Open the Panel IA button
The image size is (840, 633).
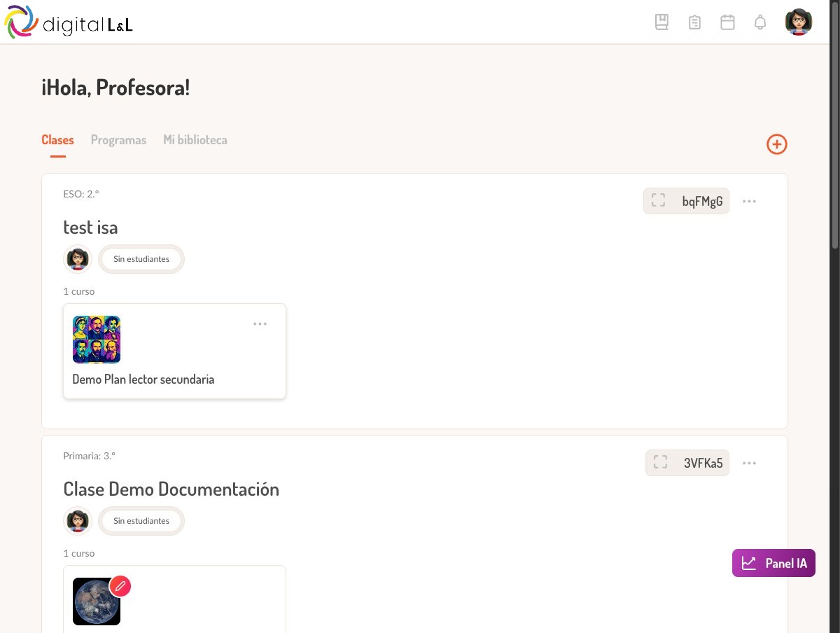pos(774,563)
